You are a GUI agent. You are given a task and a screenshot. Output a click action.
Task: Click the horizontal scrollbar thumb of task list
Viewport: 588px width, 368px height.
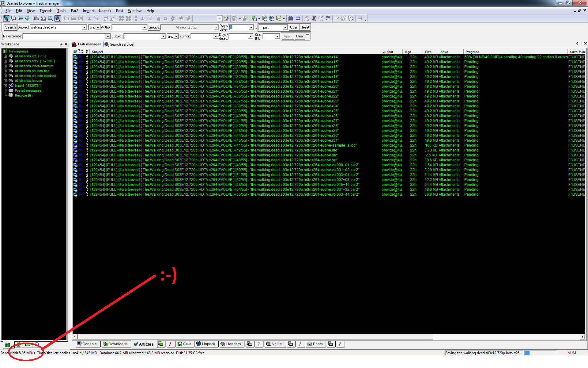click(255, 337)
